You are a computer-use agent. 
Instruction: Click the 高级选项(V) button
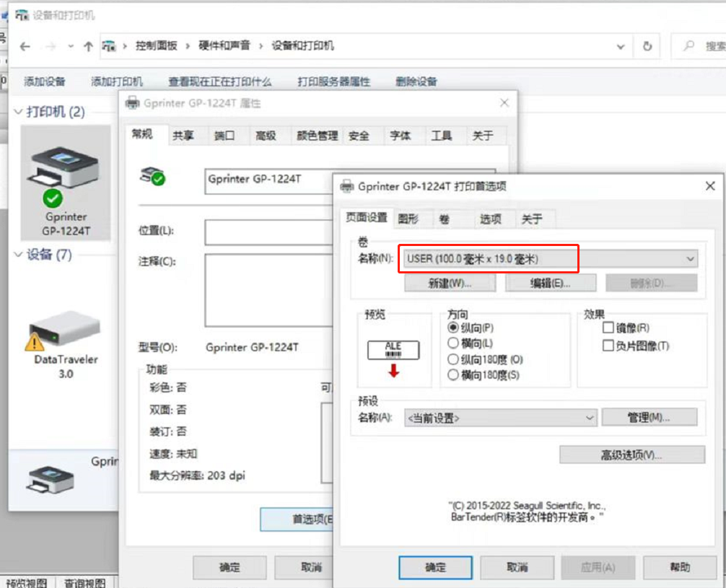(x=632, y=455)
